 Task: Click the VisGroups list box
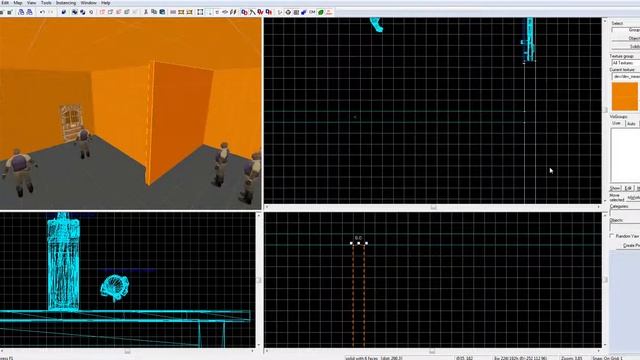point(625,156)
